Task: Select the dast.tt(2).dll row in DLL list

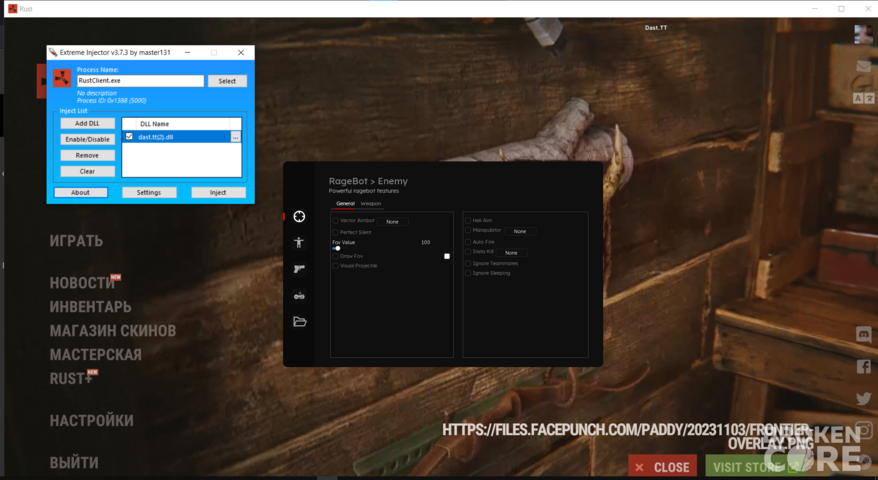Action: (x=181, y=137)
